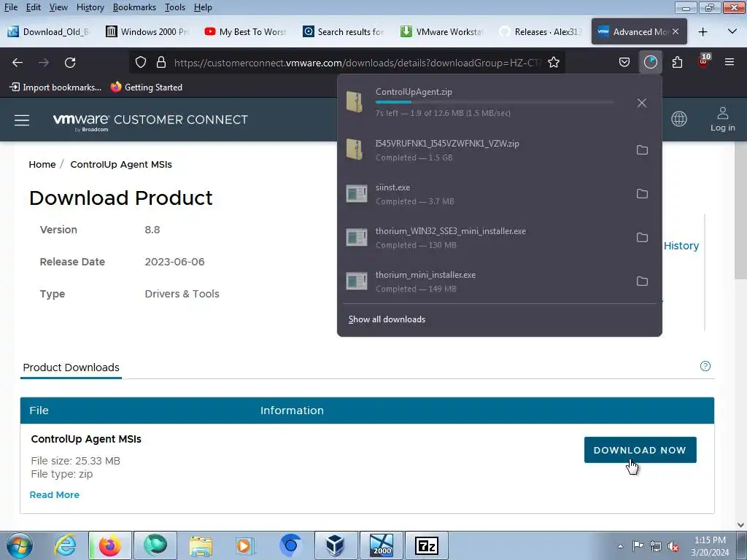Click ControlUpAgent.zip download progress bar
This screenshot has width=747, height=560.
(495, 102)
